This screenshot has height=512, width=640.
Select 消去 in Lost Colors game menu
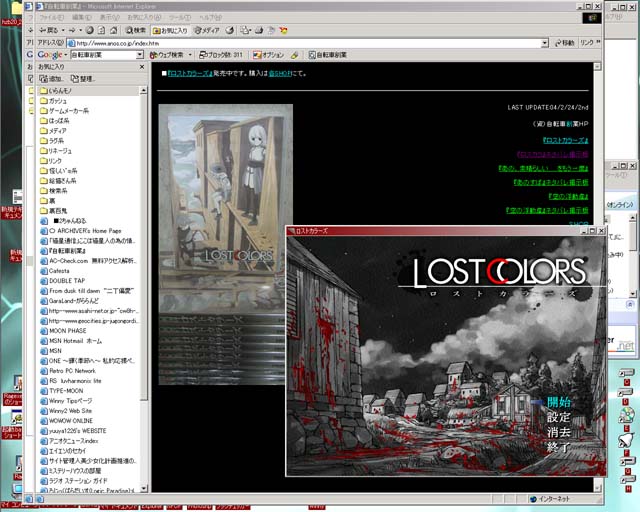coord(559,432)
